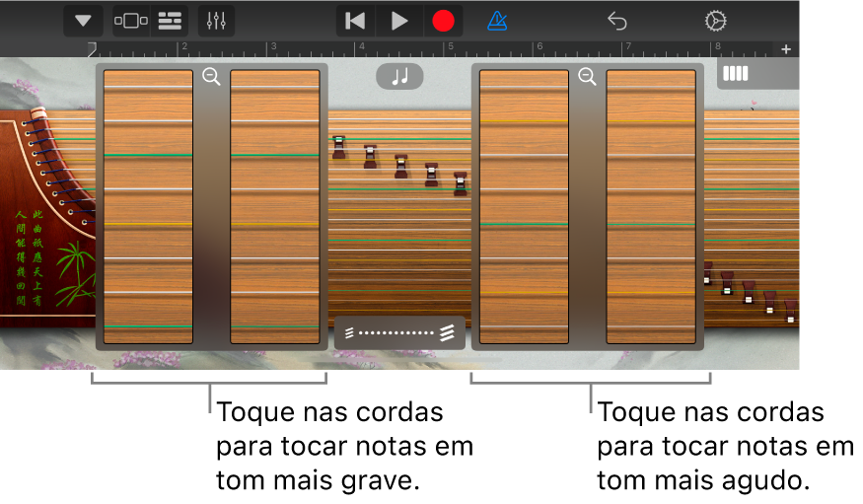Tap the ruler at bar 8
This screenshot has width=863, height=504.
click(718, 48)
